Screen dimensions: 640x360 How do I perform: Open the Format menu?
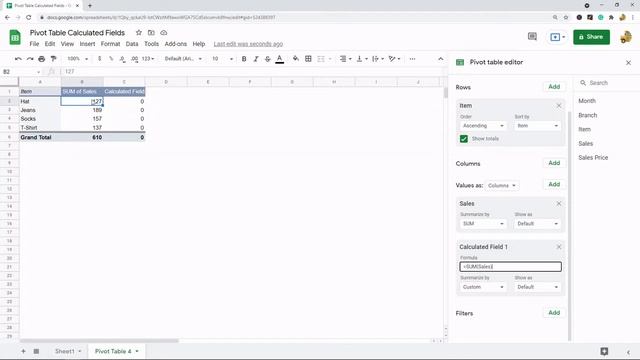110,44
